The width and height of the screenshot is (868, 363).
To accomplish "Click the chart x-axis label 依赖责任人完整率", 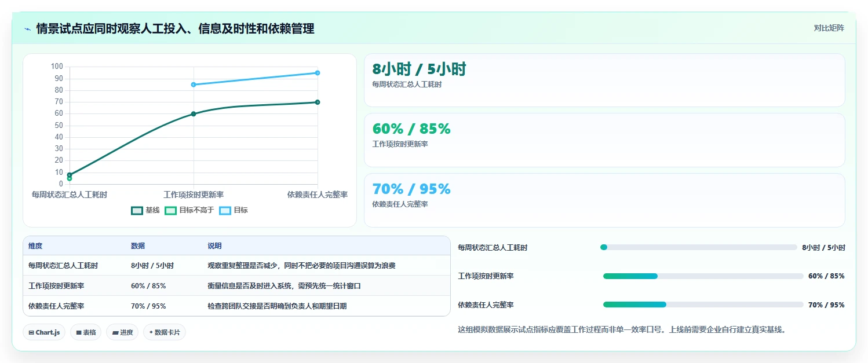I will 318,195.
